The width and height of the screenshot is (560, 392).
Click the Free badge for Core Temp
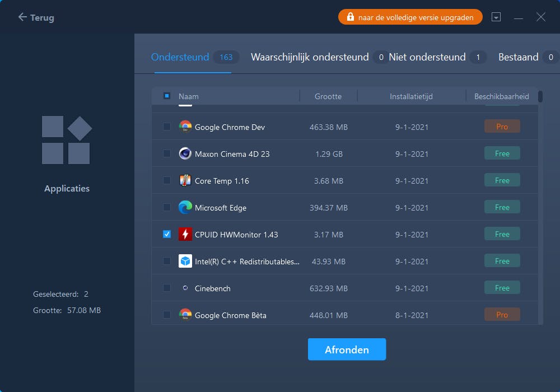click(502, 180)
